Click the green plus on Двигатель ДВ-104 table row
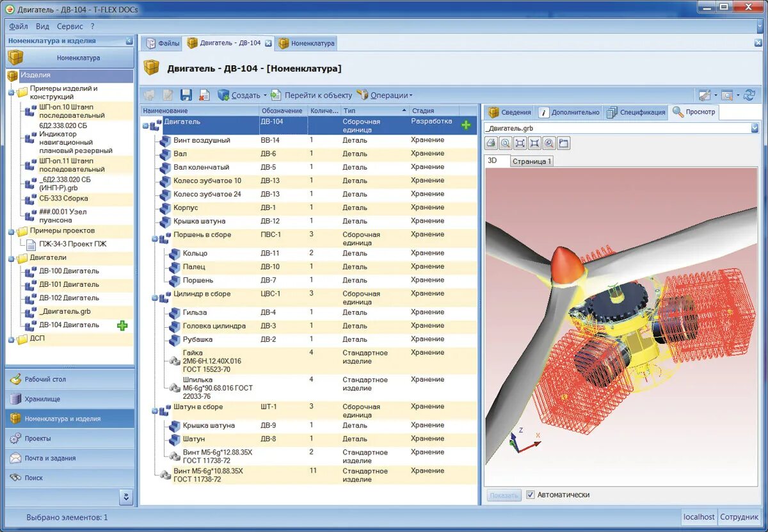768x532 pixels. (x=466, y=125)
